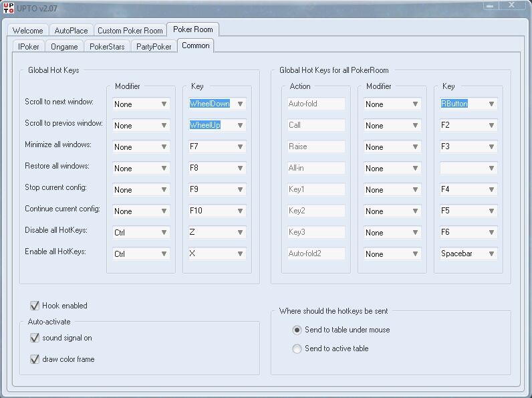Open the F3 key dropdown

coord(469,146)
